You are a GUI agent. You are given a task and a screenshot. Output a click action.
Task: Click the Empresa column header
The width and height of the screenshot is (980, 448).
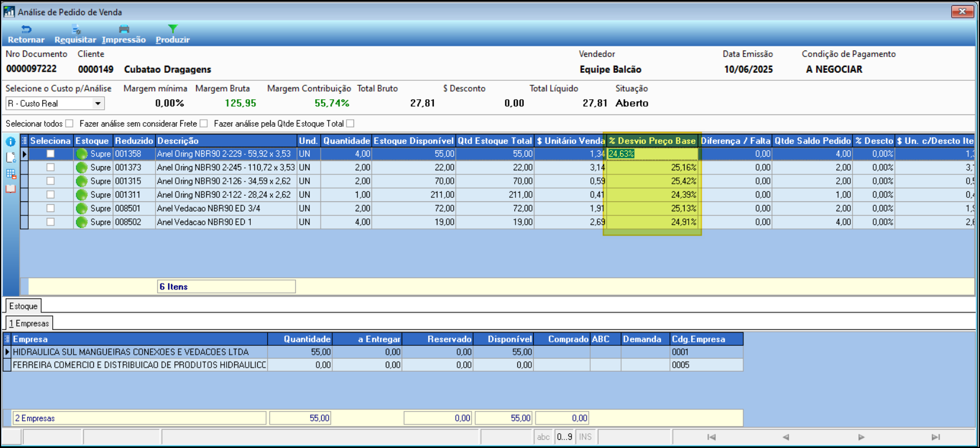pos(140,339)
